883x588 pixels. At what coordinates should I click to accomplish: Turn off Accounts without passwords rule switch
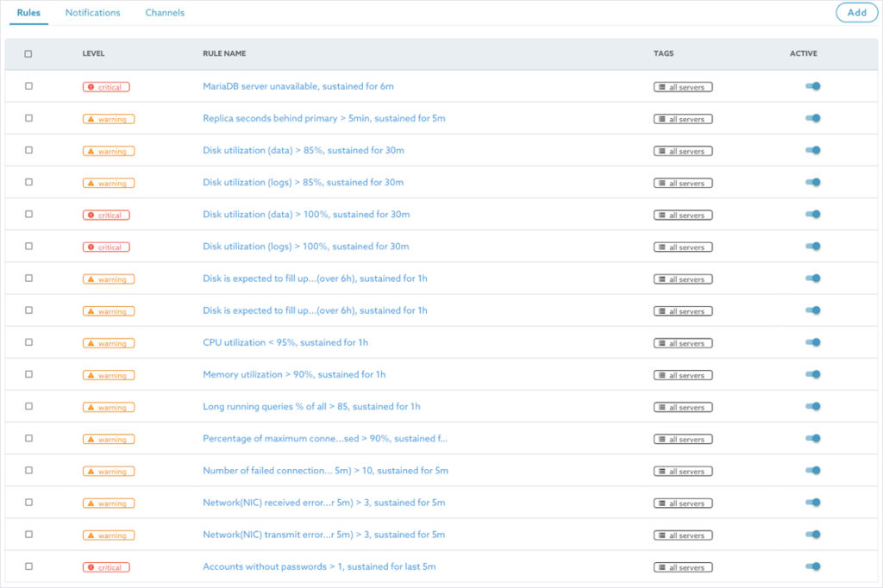[x=812, y=566]
